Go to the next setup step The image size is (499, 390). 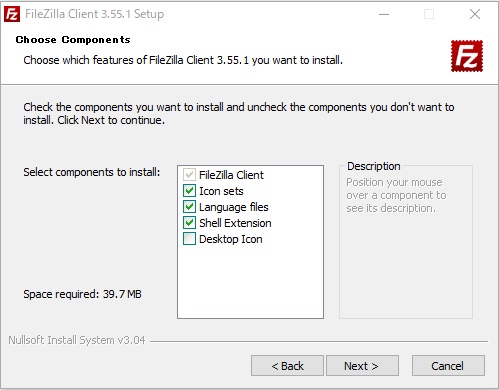[x=362, y=366]
